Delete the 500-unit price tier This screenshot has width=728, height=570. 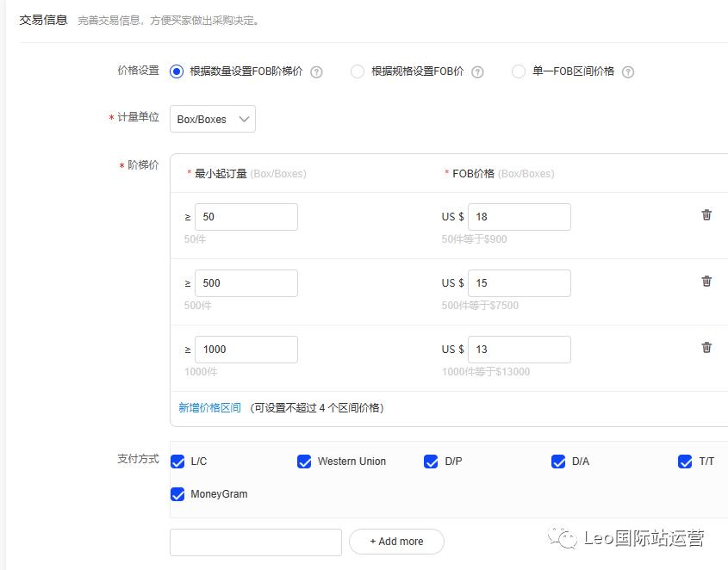[706, 281]
